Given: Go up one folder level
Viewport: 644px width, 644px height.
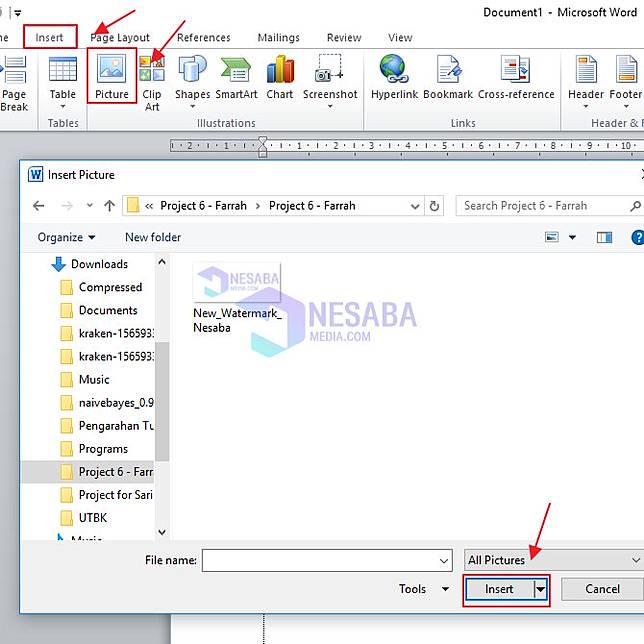Looking at the screenshot, I should pos(109,205).
